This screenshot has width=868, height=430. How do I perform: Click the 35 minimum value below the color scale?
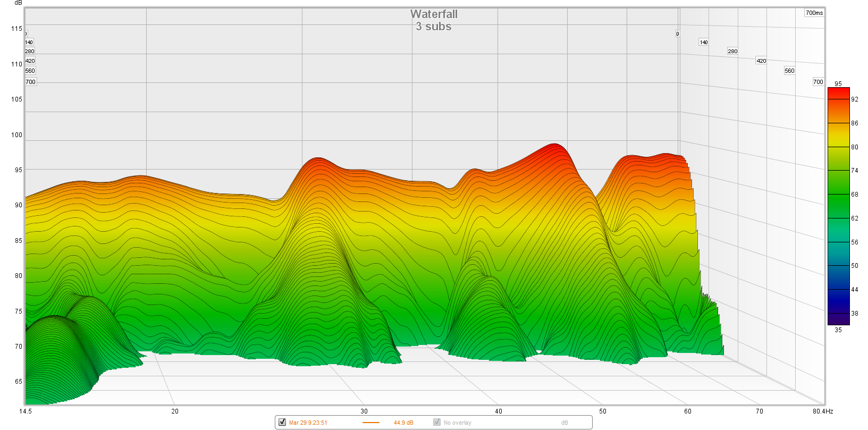coord(838,330)
